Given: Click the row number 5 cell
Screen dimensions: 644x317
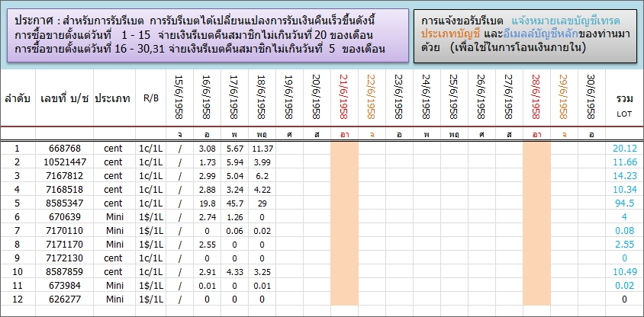Looking at the screenshot, I should coord(18,203).
